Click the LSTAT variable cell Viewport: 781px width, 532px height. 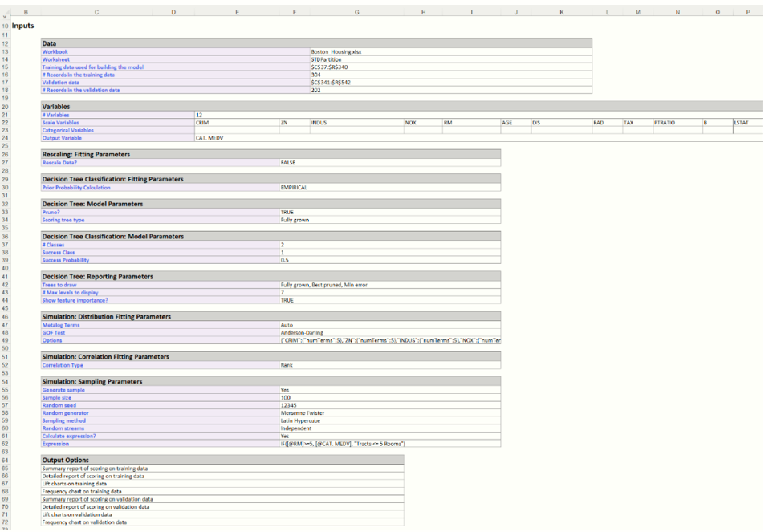741,122
